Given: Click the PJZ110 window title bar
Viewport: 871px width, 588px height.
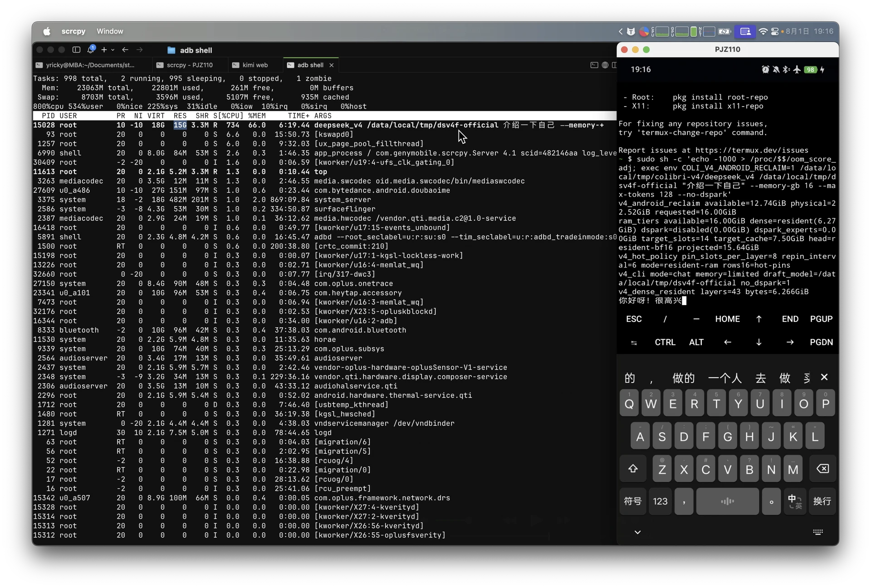Looking at the screenshot, I should pyautogui.click(x=727, y=49).
